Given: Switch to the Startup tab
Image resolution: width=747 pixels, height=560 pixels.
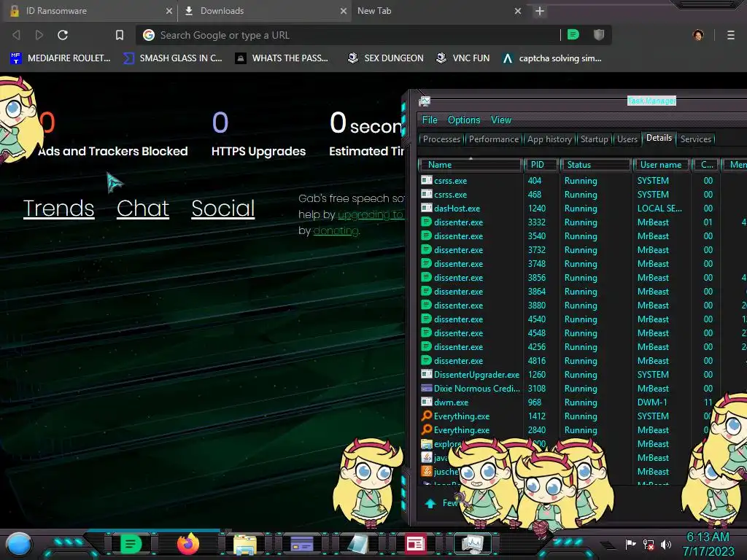Looking at the screenshot, I should (594, 139).
